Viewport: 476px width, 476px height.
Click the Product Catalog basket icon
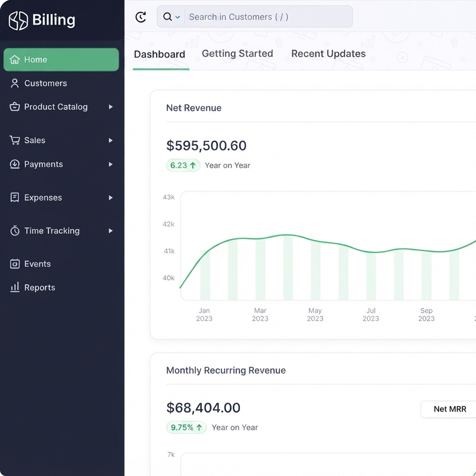pos(14,107)
